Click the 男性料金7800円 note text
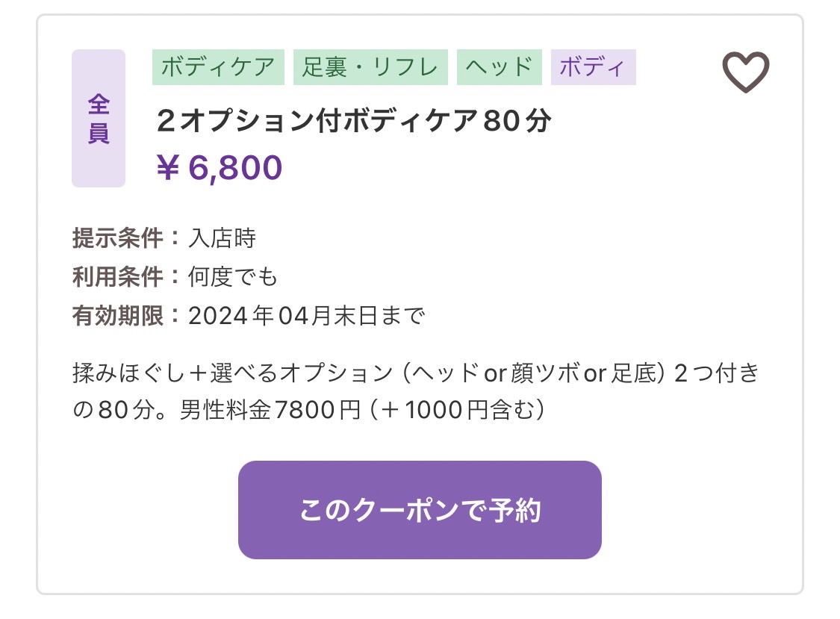This screenshot has height=619, width=840. 270,410
